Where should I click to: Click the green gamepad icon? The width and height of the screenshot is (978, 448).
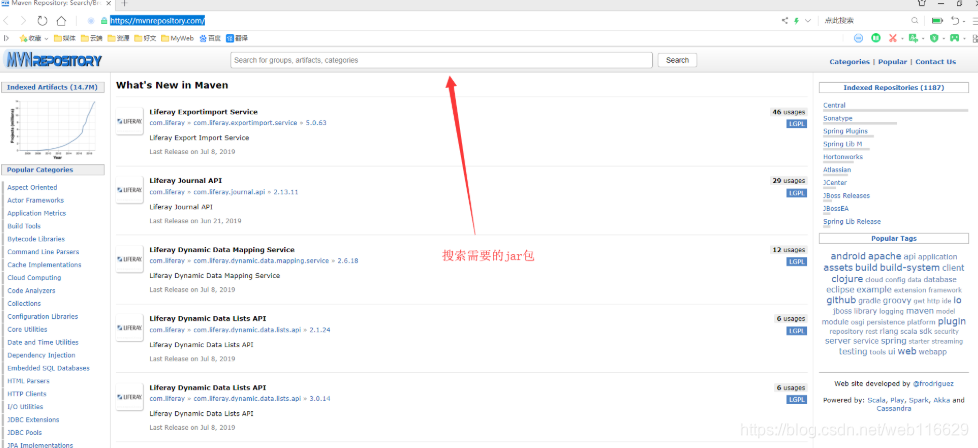pyautogui.click(x=954, y=38)
